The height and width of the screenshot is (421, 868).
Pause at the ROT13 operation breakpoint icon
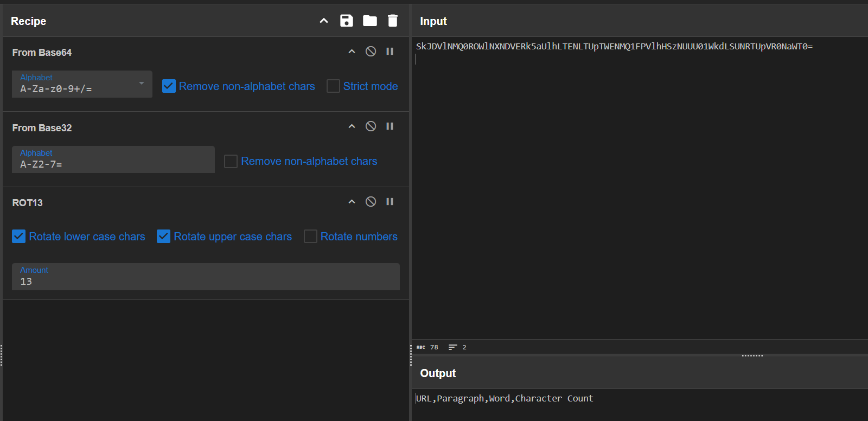390,202
